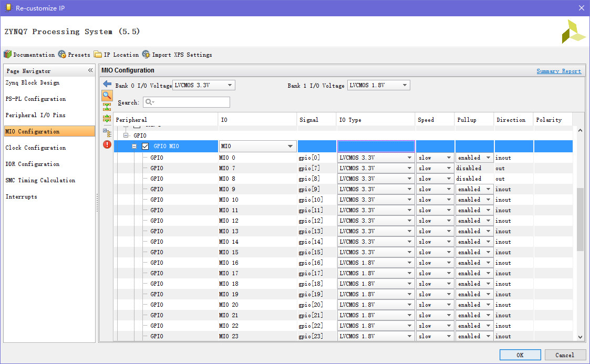Click the Import XPS Settings icon
This screenshot has height=364, width=590.
click(146, 55)
